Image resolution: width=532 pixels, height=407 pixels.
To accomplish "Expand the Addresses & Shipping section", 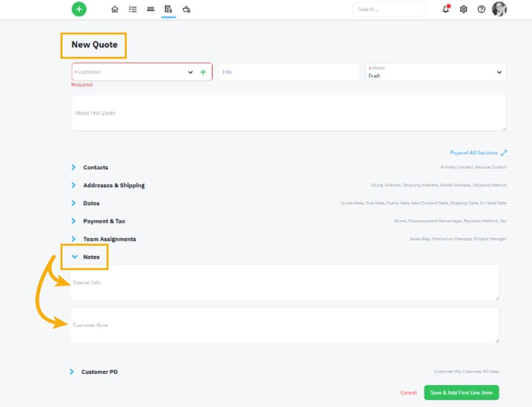I will point(108,186).
